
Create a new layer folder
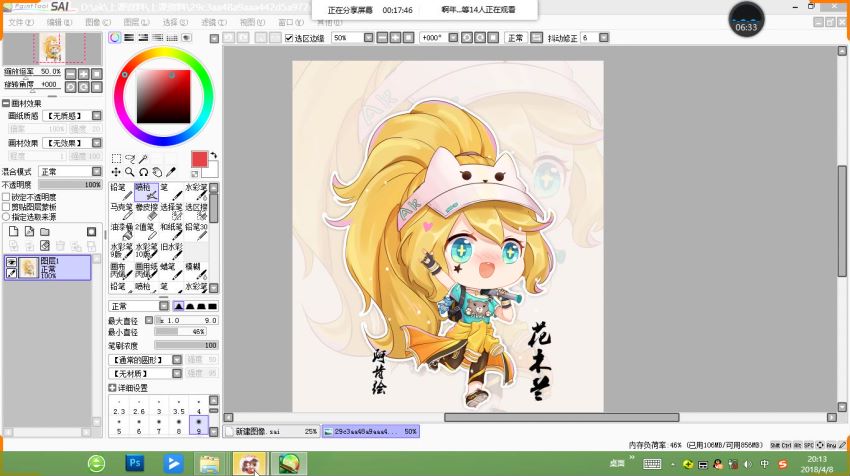[x=45, y=231]
